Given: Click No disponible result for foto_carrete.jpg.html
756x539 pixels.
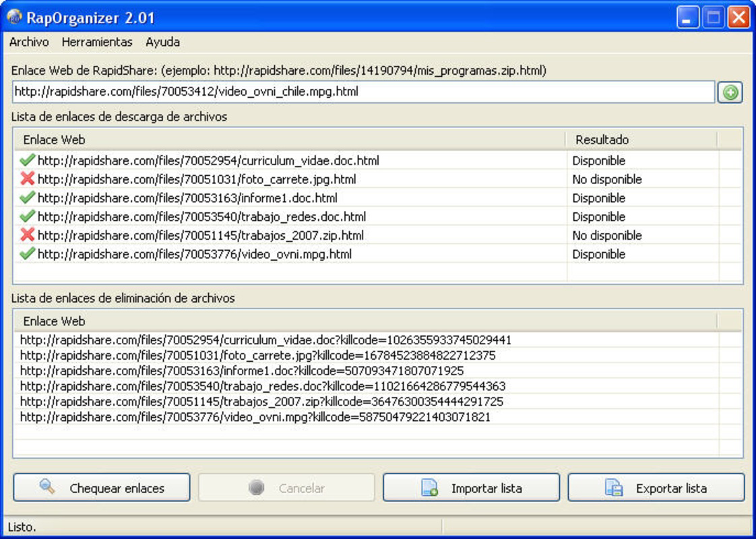Looking at the screenshot, I should click(x=607, y=179).
